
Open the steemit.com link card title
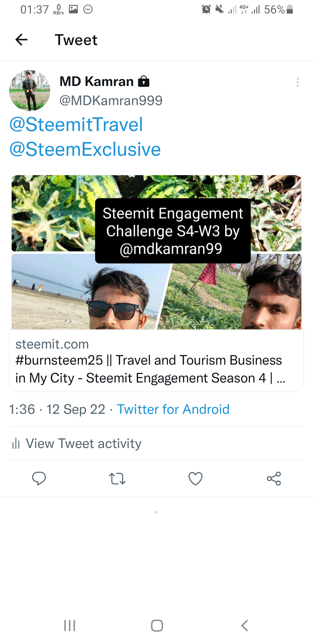150,369
